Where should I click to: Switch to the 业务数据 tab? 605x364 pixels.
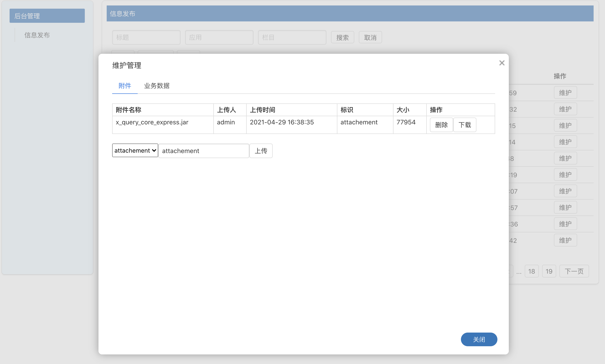click(156, 85)
